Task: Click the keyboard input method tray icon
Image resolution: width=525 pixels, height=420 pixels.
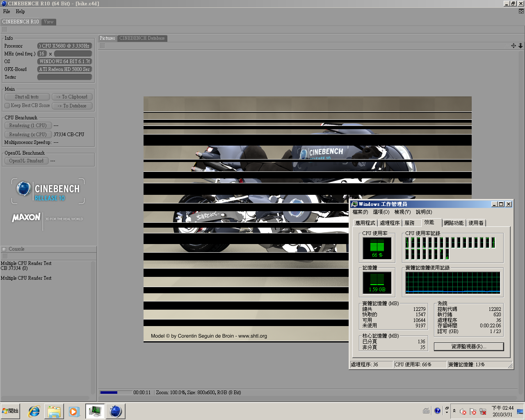Action: [x=426, y=411]
